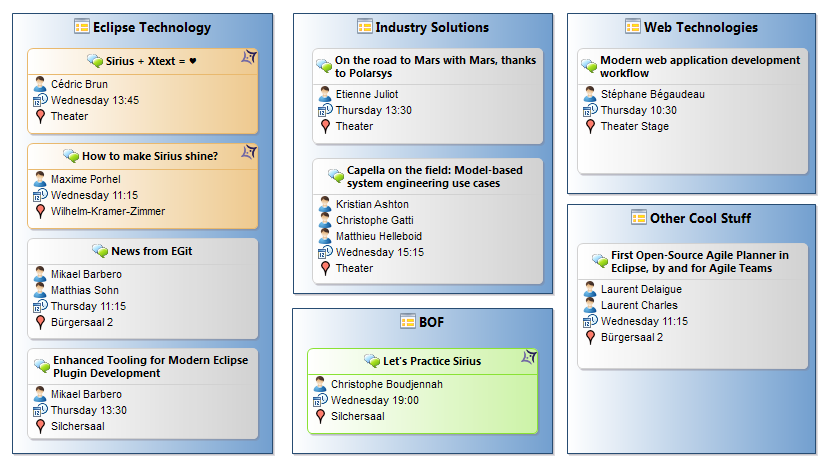Image resolution: width=827 pixels, height=465 pixels.
Task: Select the Web Technologies group title
Action: [x=701, y=27]
